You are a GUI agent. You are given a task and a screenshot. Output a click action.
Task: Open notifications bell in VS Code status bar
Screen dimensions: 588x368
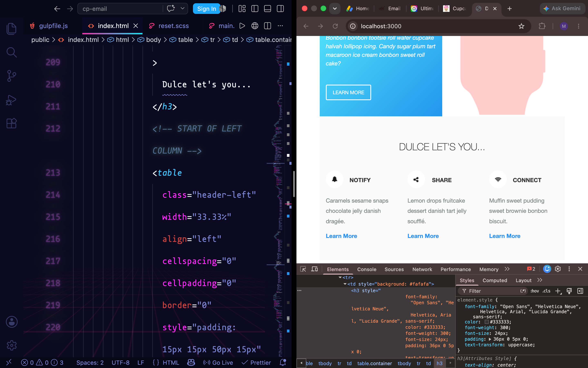coord(283,363)
